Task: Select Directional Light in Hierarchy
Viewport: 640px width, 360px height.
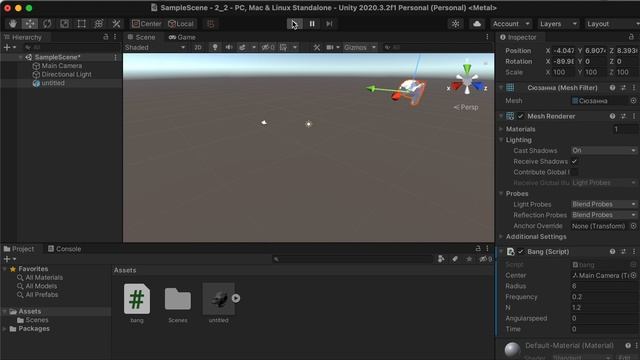Action: [x=66, y=74]
